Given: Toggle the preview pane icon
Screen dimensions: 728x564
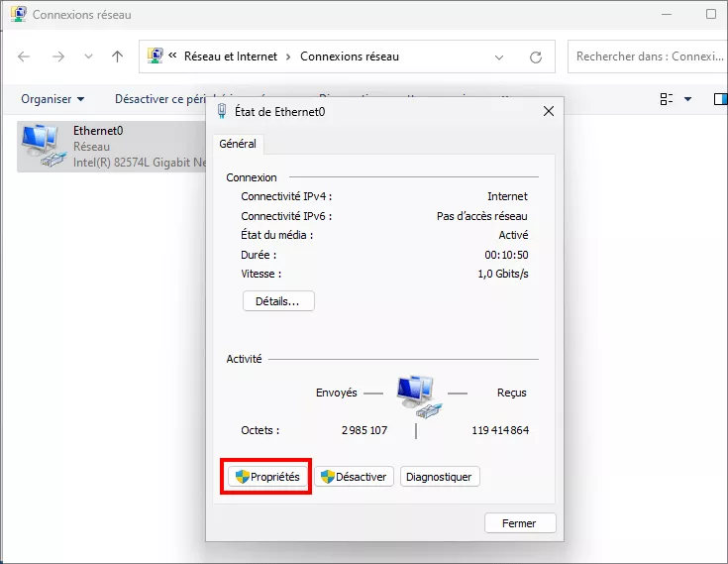Looking at the screenshot, I should click(x=720, y=99).
